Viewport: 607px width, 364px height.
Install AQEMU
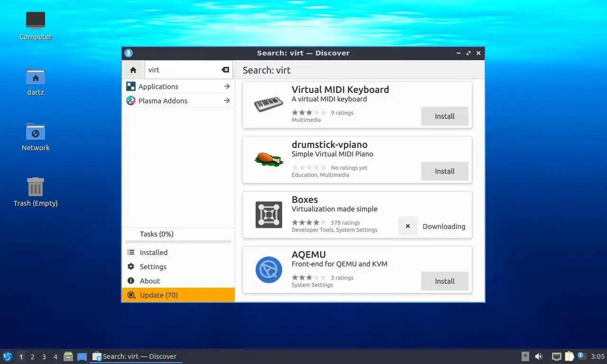[444, 281]
